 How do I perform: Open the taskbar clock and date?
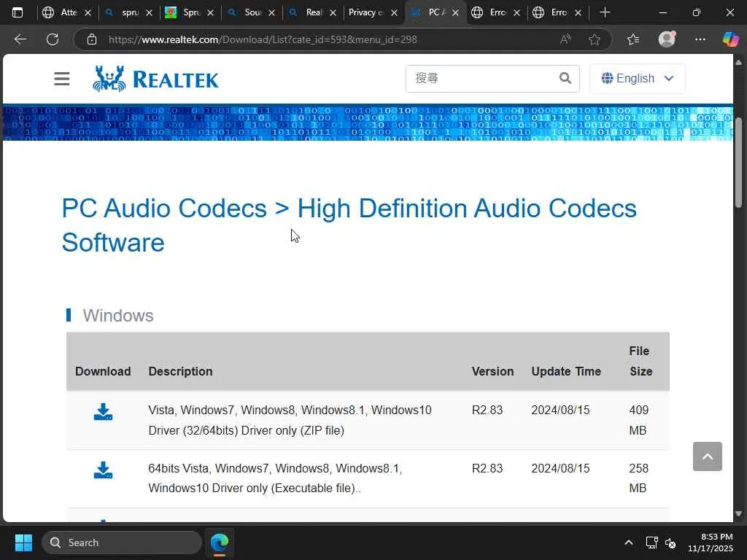click(711, 542)
